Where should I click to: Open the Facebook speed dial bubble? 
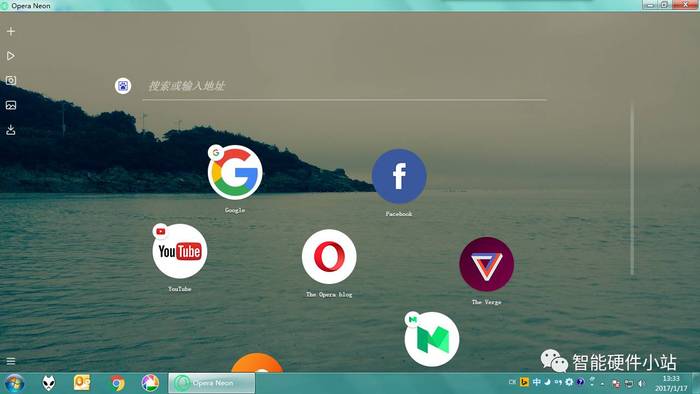click(399, 176)
